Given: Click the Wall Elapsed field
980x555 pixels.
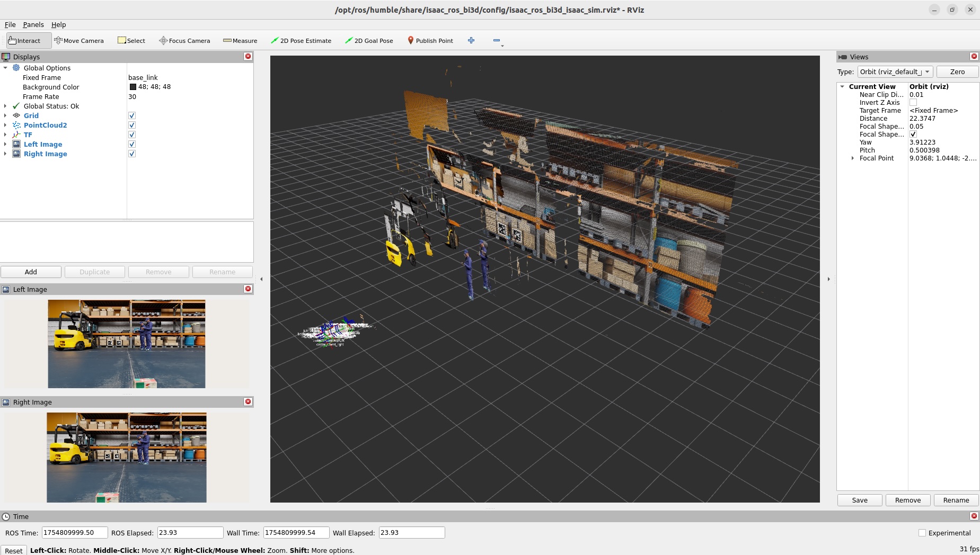Looking at the screenshot, I should 412,533.
